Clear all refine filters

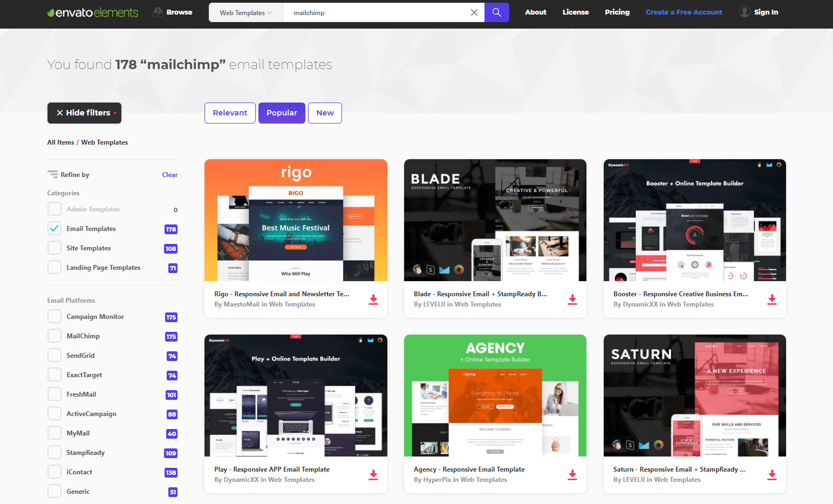(x=170, y=175)
